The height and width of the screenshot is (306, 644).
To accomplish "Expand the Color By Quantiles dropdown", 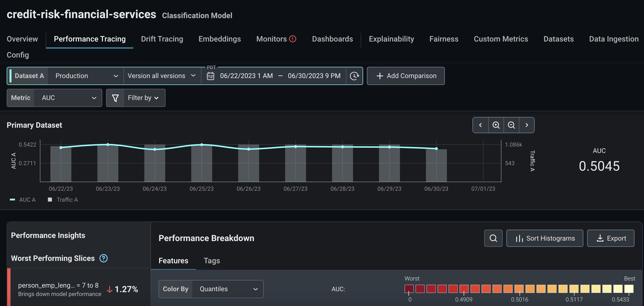I will click(227, 289).
